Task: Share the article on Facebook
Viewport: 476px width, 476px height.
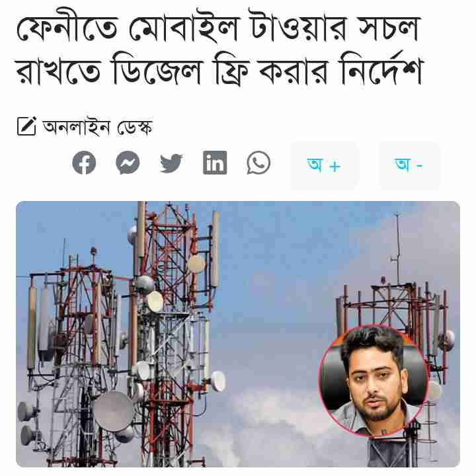Action: pyautogui.click(x=84, y=163)
